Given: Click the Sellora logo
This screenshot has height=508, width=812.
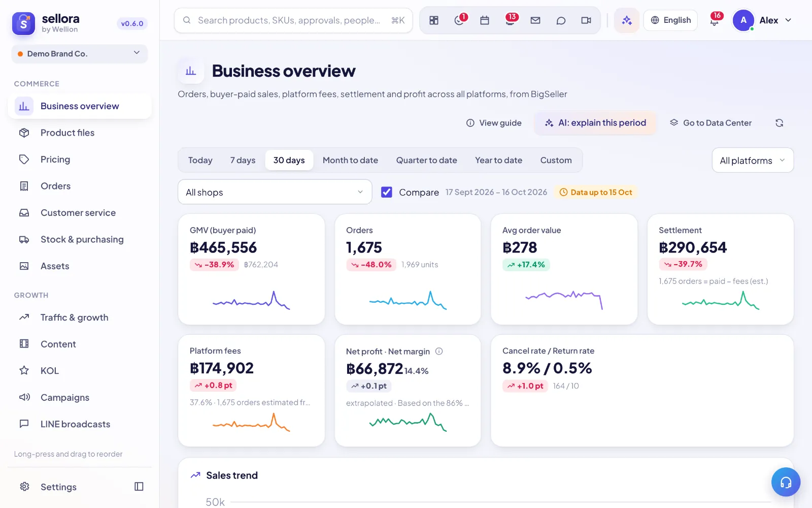Looking at the screenshot, I should [x=23, y=23].
